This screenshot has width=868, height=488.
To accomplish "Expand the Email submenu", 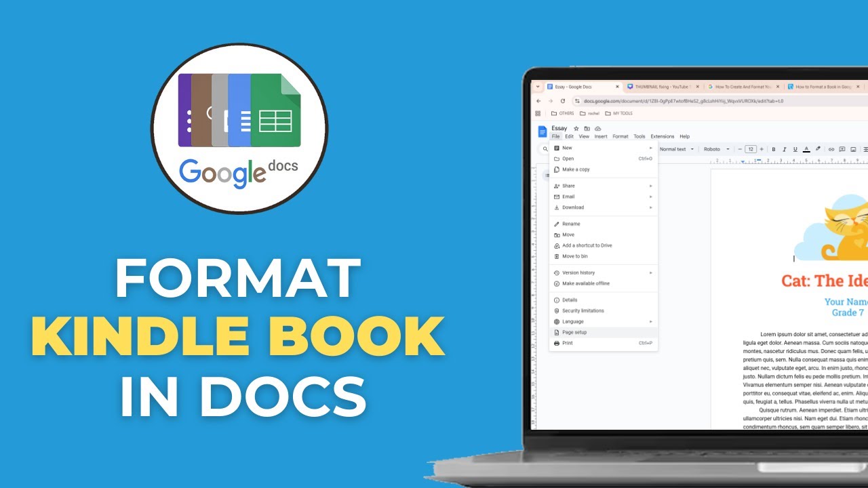I will pos(604,197).
